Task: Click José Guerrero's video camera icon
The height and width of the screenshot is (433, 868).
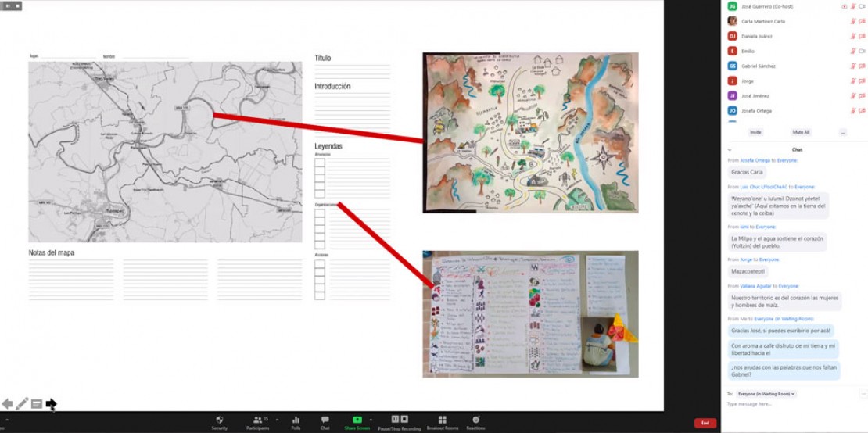Action: (x=862, y=6)
